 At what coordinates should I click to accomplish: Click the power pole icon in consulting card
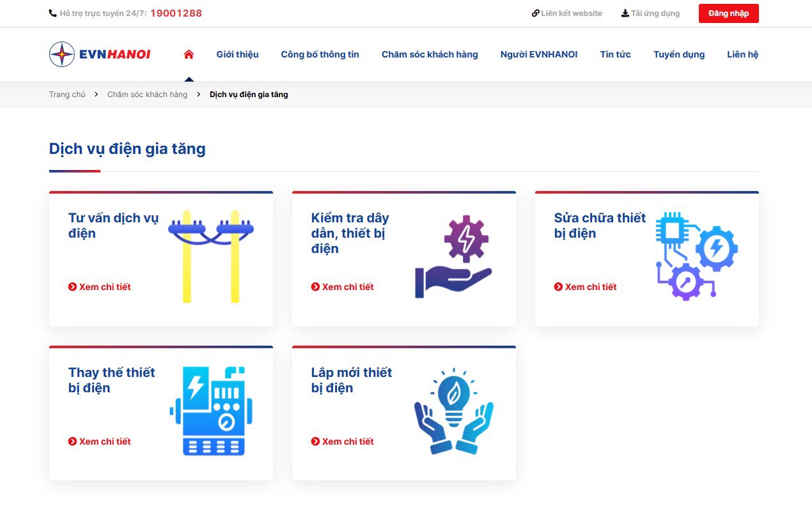pyautogui.click(x=211, y=256)
